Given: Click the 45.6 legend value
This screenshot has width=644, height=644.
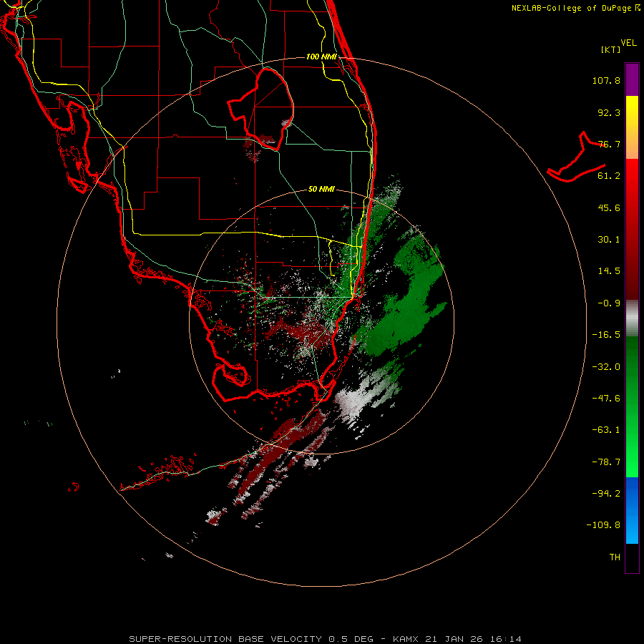Looking at the screenshot, I should [x=609, y=208].
